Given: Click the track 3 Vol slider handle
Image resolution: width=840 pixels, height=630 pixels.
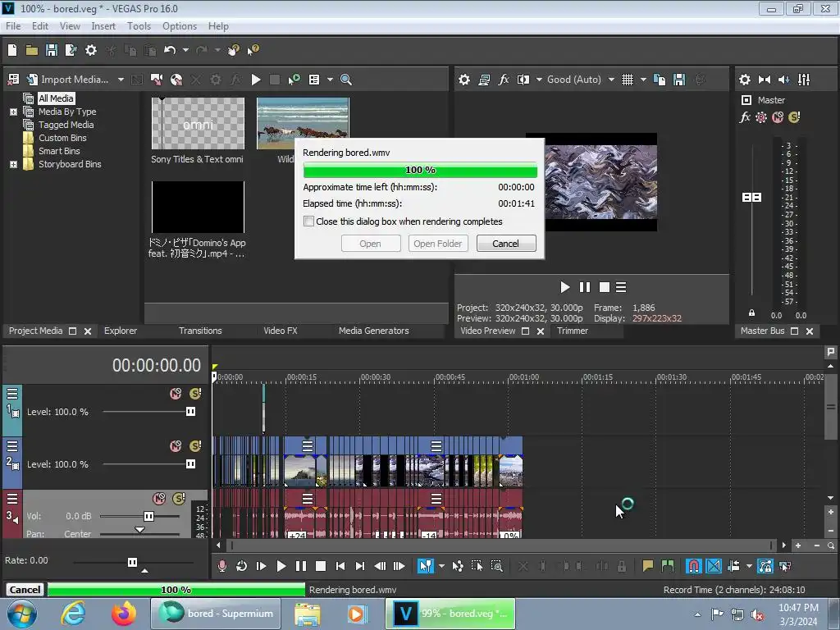Looking at the screenshot, I should point(148,516).
